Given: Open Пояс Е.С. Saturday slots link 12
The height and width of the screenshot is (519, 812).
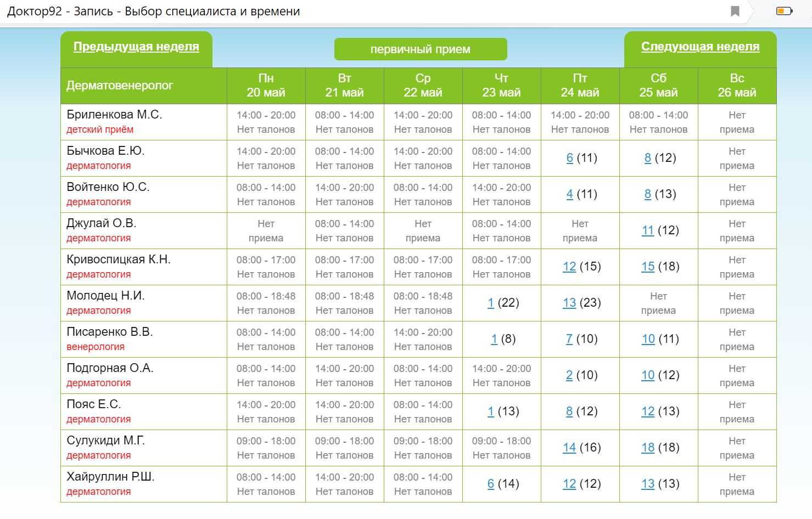Looking at the screenshot, I should [x=648, y=411].
